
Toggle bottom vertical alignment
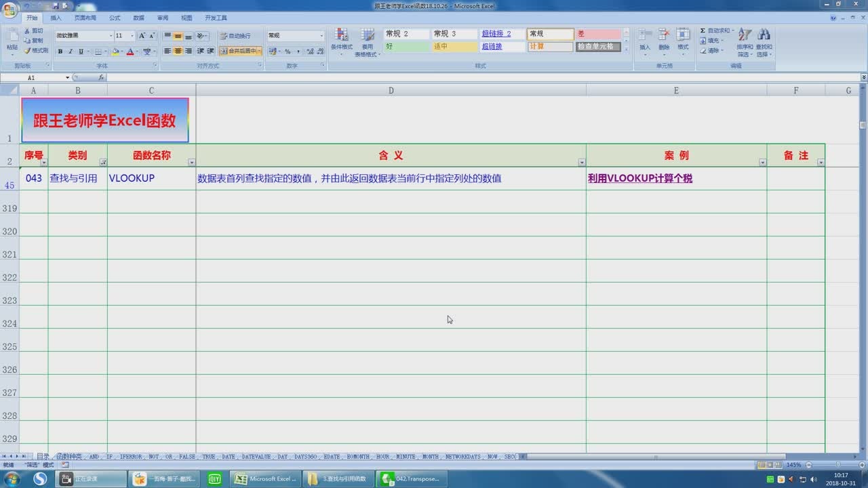[188, 35]
